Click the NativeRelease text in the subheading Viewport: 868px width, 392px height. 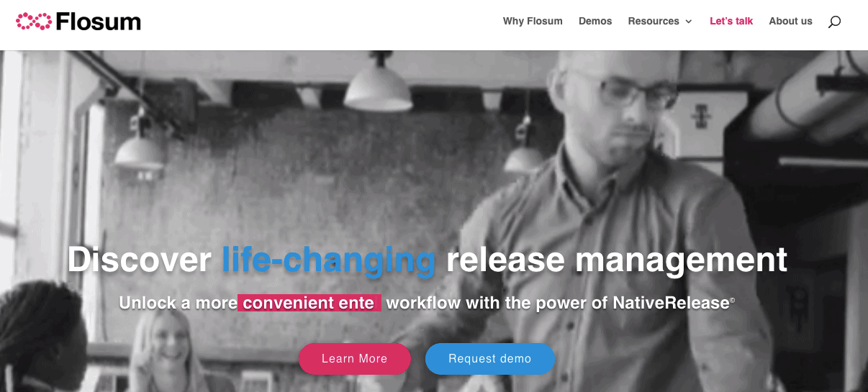coord(671,303)
